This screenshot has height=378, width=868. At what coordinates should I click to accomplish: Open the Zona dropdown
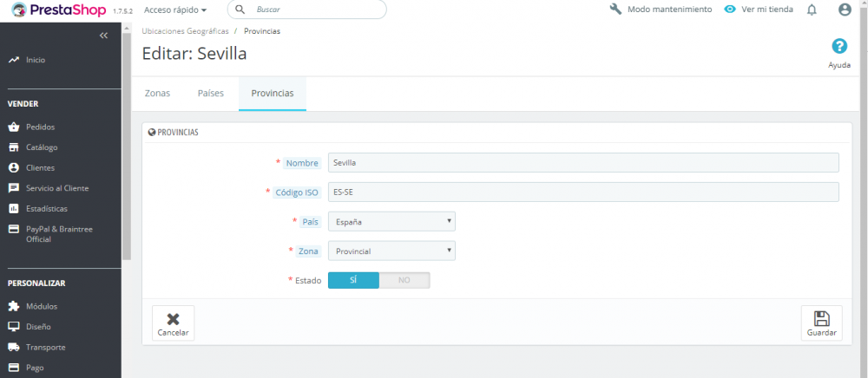click(x=392, y=251)
